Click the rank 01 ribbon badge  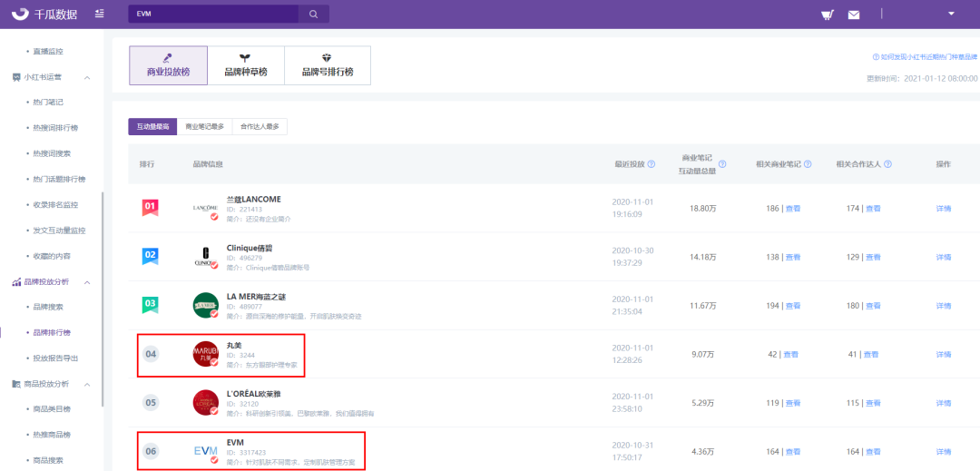point(150,208)
